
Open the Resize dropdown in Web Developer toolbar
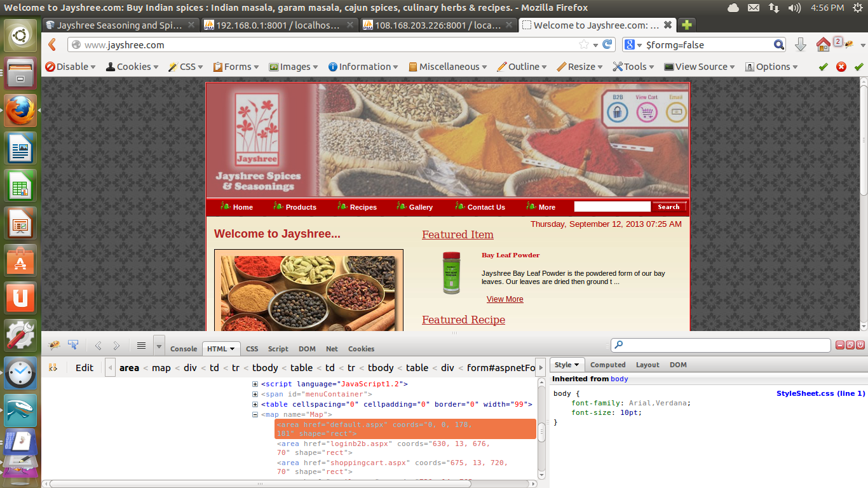point(580,67)
